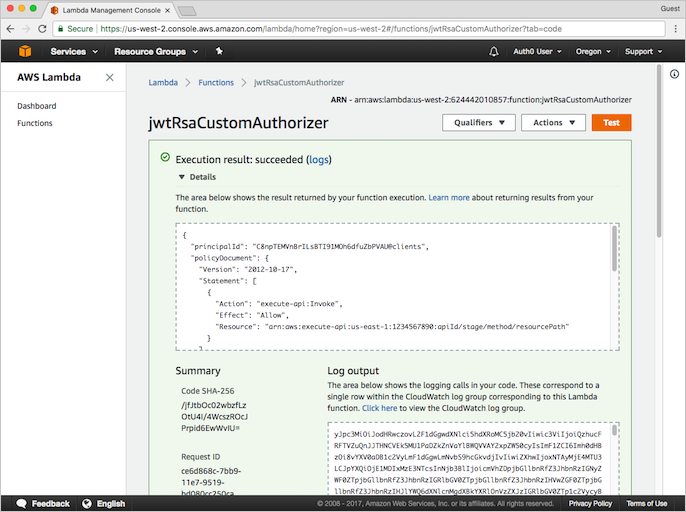Click the Guest profile label
686x512 pixels.
670,8
